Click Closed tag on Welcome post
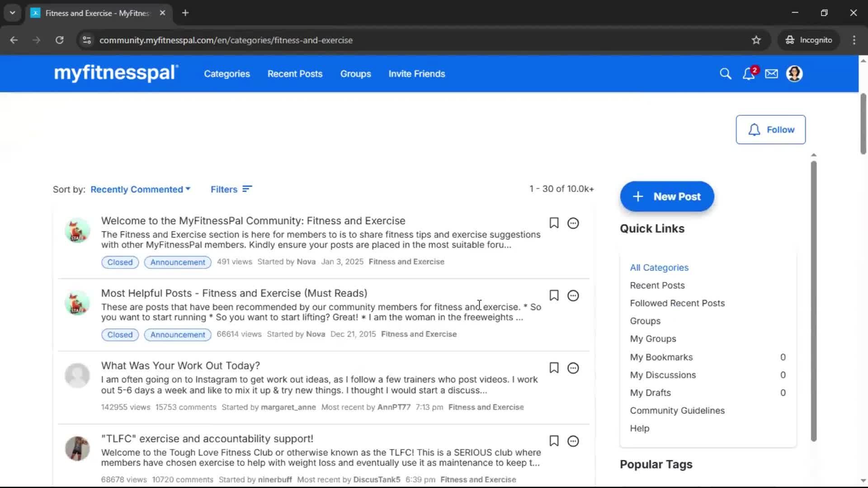 (120, 262)
